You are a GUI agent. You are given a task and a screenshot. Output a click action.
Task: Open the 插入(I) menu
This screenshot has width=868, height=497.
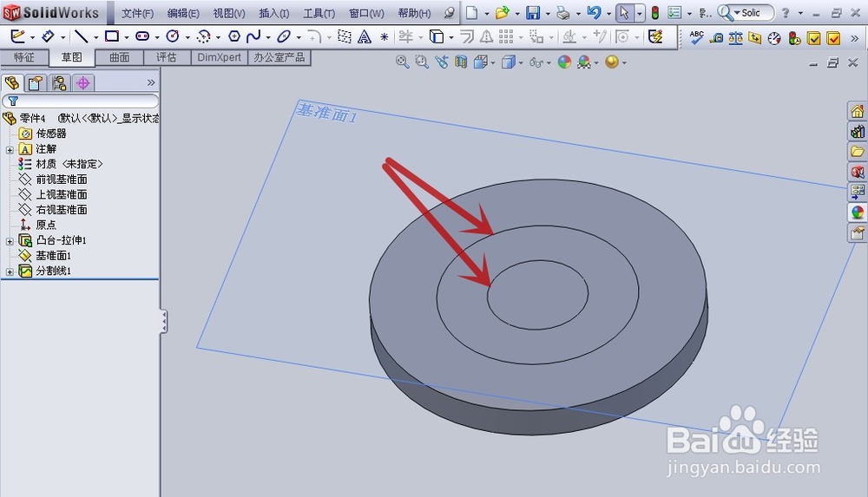274,13
